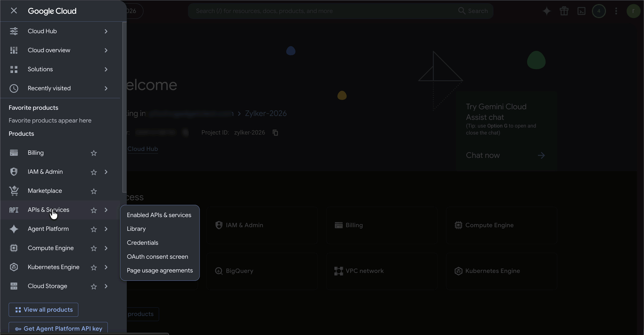Favorite Billing with its star
644x335 pixels.
[x=94, y=153]
